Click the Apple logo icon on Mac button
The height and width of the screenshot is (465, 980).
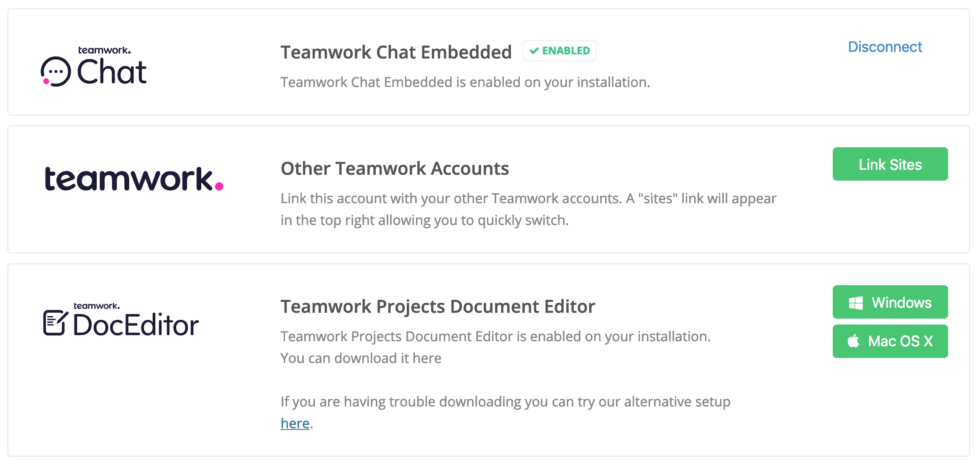click(x=854, y=341)
